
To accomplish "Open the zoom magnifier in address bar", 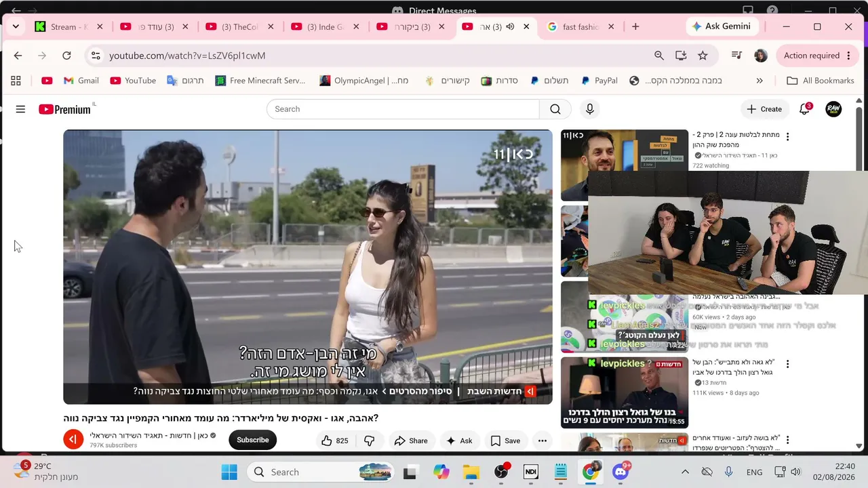I will 659,56.
